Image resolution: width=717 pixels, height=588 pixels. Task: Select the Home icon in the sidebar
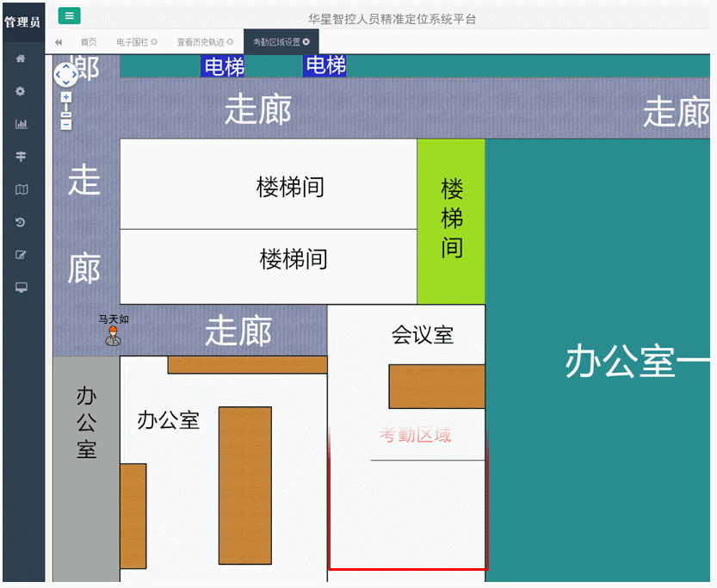[20, 59]
